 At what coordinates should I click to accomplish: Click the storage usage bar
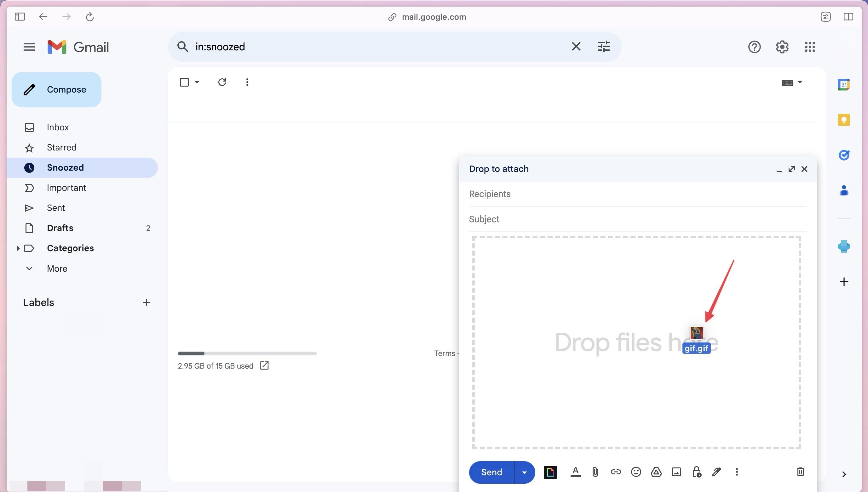pyautogui.click(x=247, y=353)
